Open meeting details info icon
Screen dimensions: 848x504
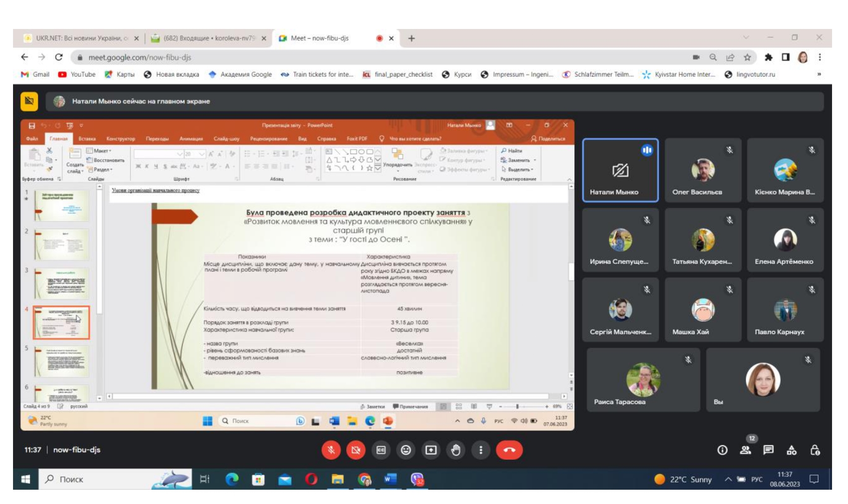722,450
